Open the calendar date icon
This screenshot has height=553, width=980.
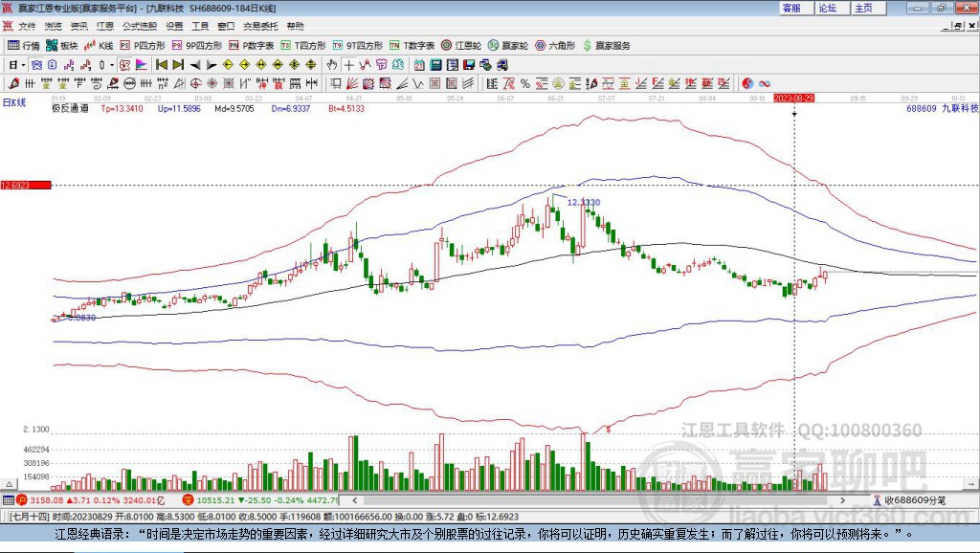pos(419,65)
